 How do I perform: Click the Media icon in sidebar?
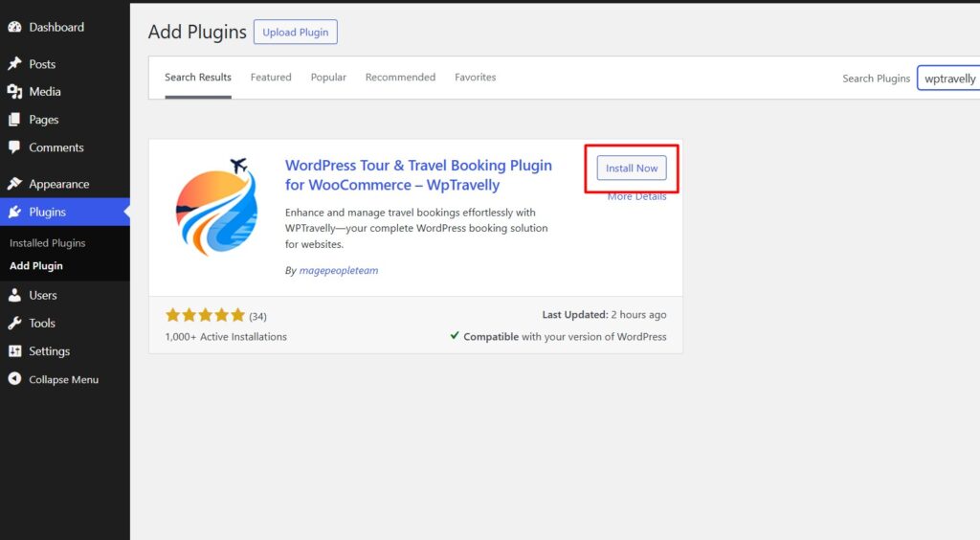14,92
